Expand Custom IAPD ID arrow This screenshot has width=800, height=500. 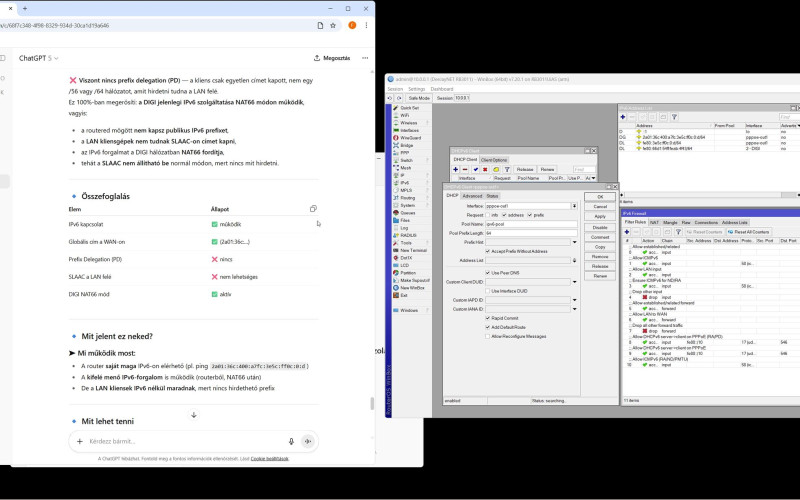(574, 300)
